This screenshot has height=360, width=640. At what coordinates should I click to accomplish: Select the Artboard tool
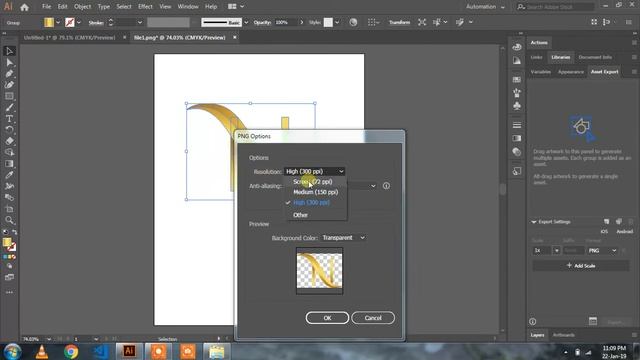tap(9, 209)
